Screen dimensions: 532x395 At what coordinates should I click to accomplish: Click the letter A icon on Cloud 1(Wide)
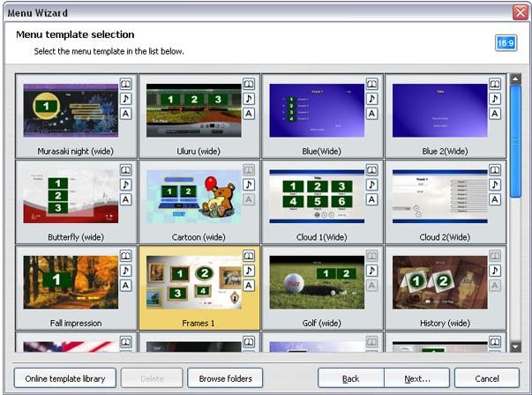point(371,200)
